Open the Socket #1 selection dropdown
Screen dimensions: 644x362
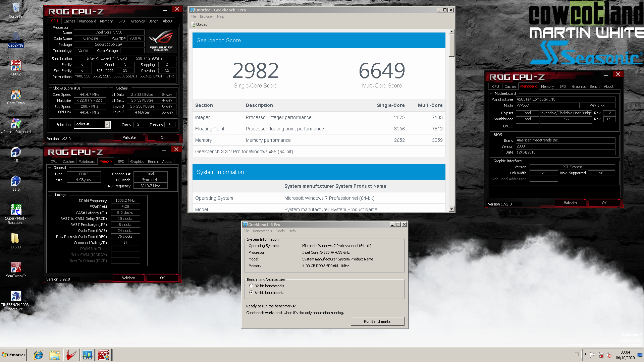[x=107, y=125]
